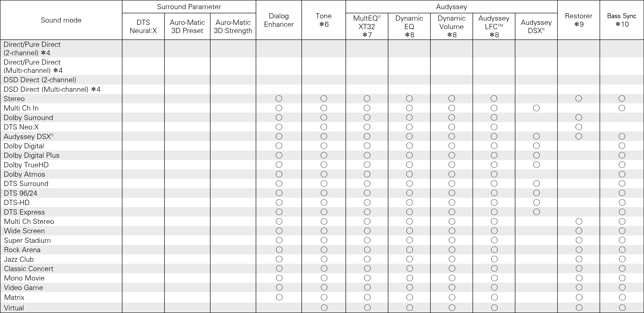644x313 pixels.
Task: Select the Classic Concert row label
Action: point(28,268)
